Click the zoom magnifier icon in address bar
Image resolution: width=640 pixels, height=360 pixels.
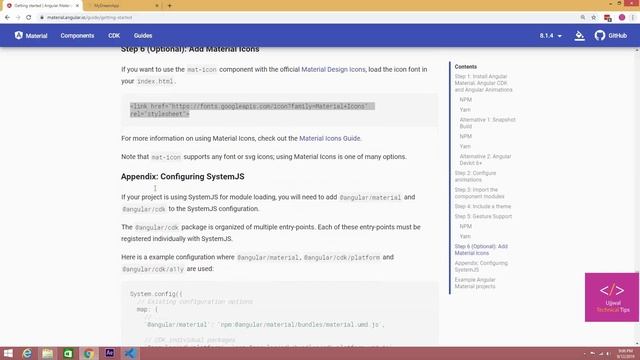[583, 18]
